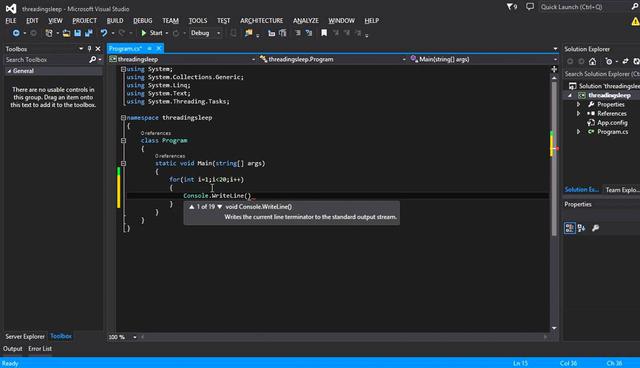This screenshot has height=368, width=640.
Task: Open the FILE menu
Action: tap(11, 20)
